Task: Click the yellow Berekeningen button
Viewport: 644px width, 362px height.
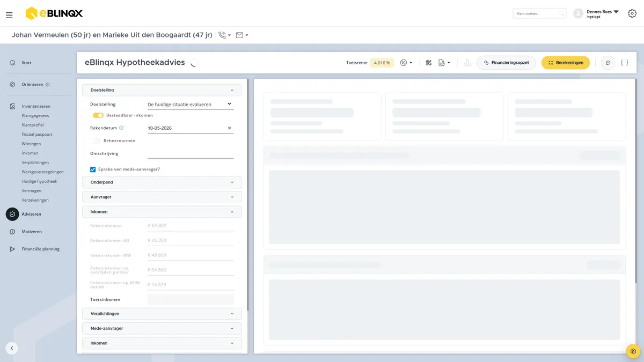Action: point(566,63)
